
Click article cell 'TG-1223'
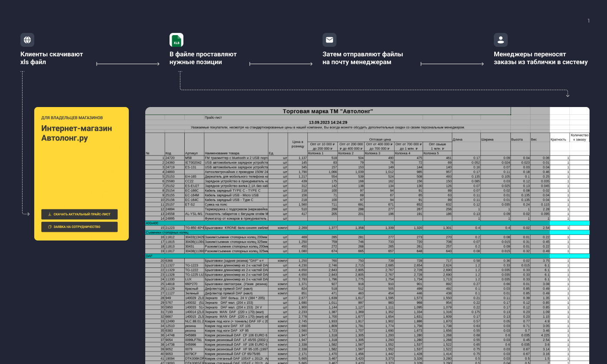pos(194,265)
